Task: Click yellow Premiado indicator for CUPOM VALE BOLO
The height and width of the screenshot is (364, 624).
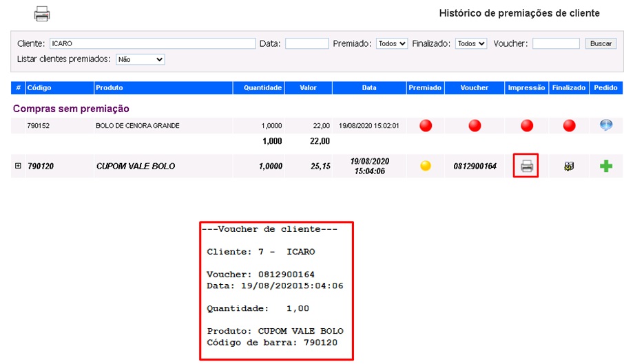Action: (426, 165)
